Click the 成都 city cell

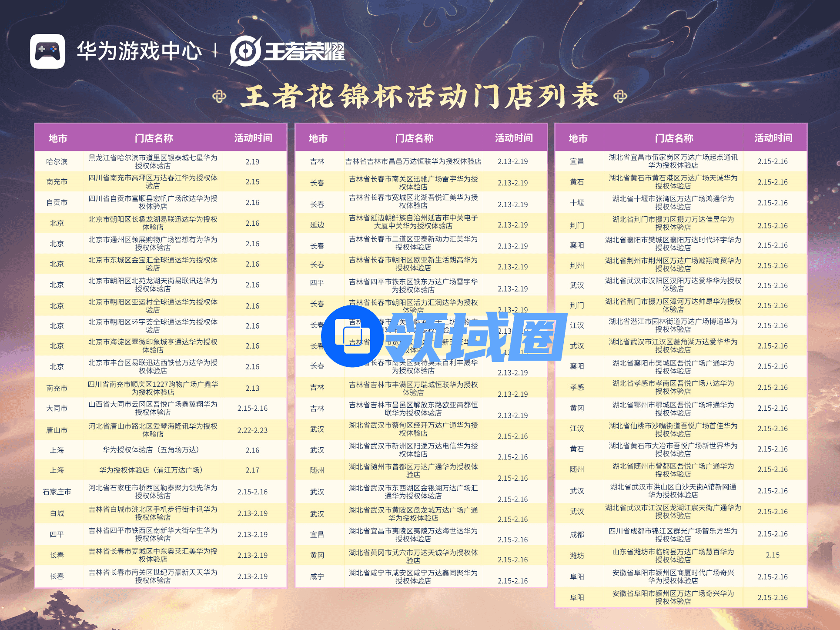point(577,534)
